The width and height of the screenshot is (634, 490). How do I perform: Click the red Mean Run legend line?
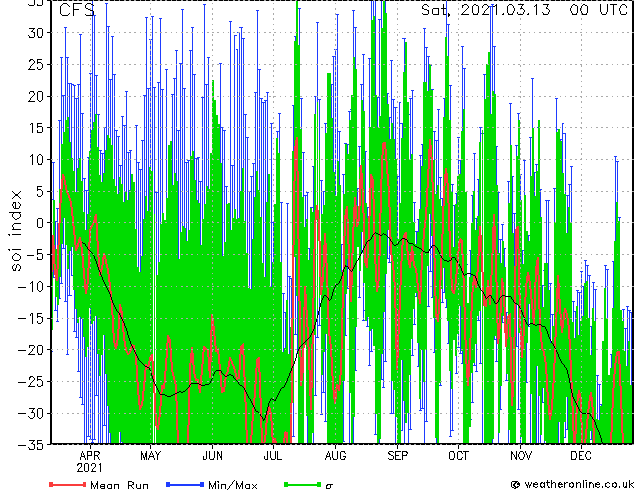click(68, 484)
